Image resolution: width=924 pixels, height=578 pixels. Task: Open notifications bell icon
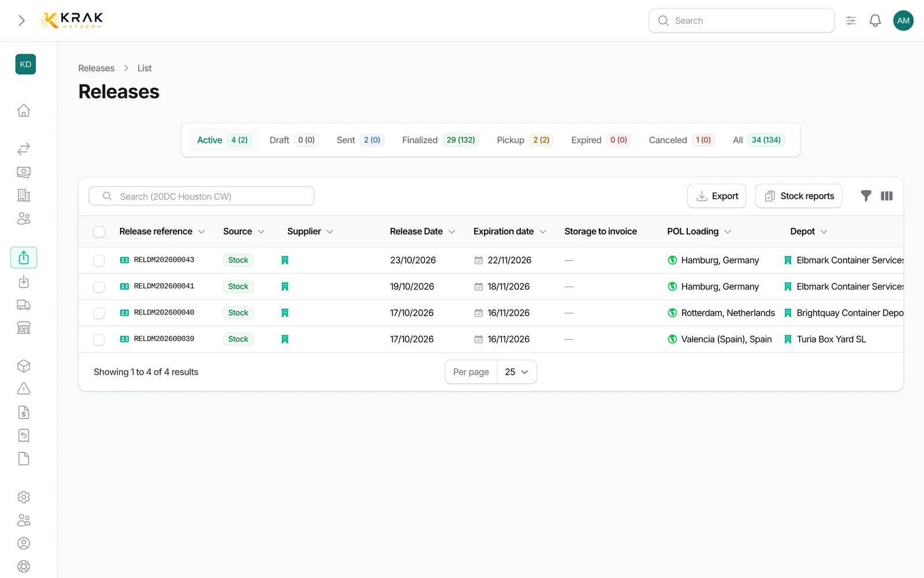tap(875, 21)
